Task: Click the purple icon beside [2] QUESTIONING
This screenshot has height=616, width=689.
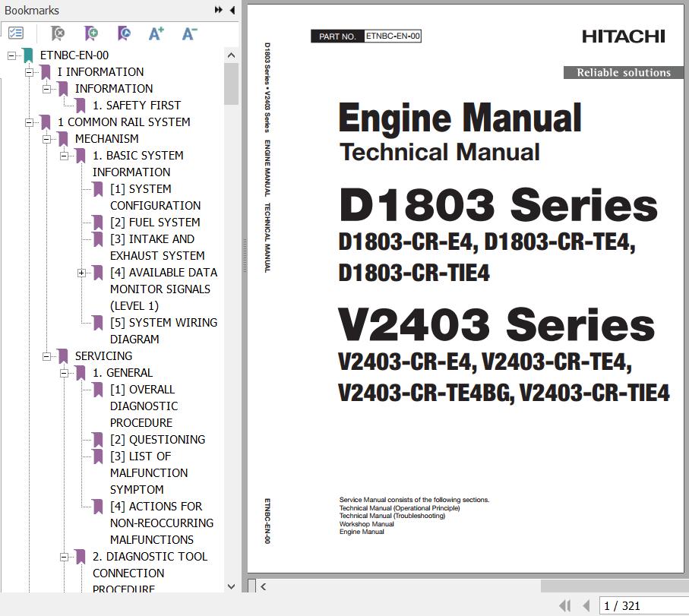Action: coord(98,440)
